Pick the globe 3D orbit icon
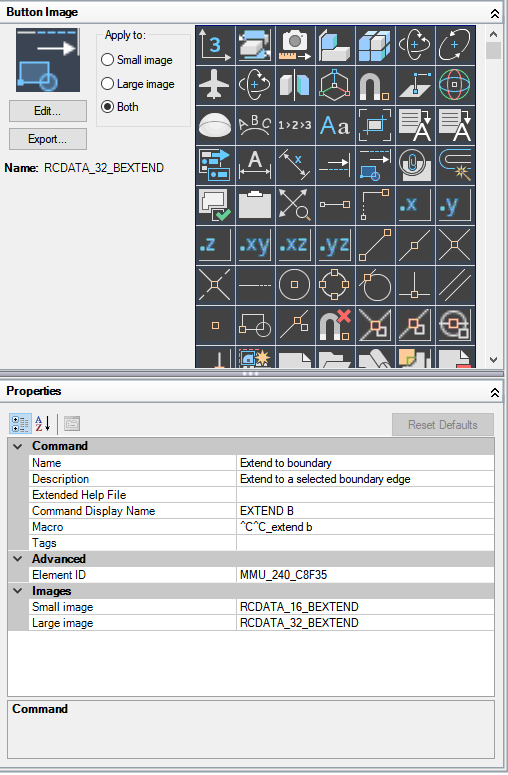508x775 pixels. (x=455, y=86)
